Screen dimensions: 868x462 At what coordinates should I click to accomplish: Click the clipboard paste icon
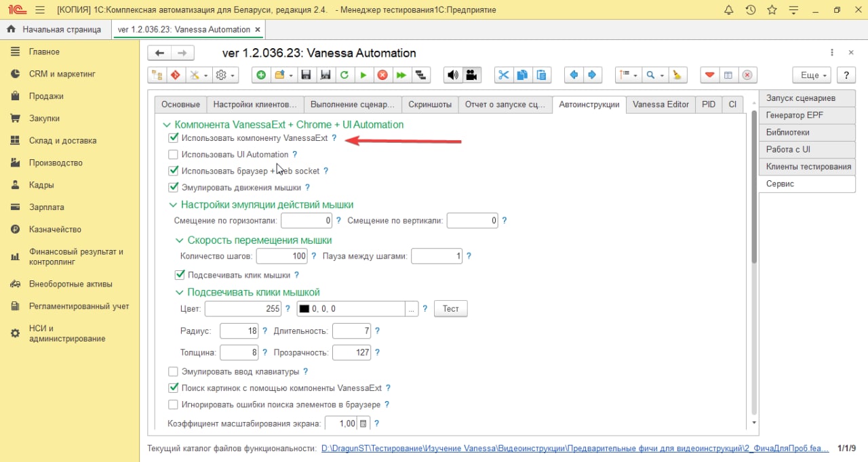[541, 75]
